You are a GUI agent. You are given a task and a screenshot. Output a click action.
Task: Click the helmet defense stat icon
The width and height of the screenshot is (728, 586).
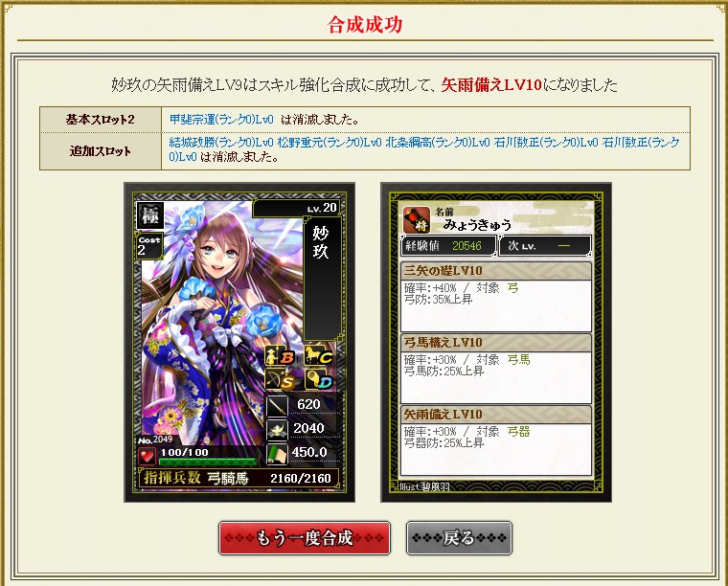pyautogui.click(x=277, y=430)
